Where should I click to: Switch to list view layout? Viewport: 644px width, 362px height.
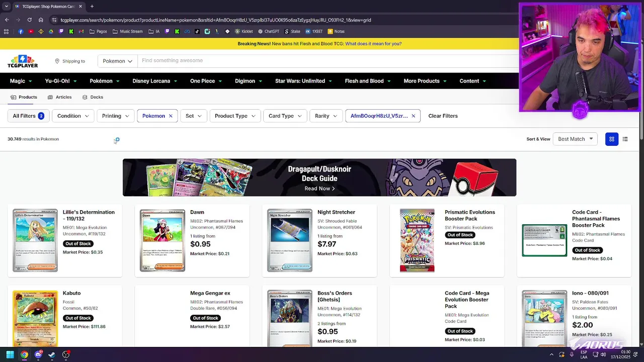point(625,139)
